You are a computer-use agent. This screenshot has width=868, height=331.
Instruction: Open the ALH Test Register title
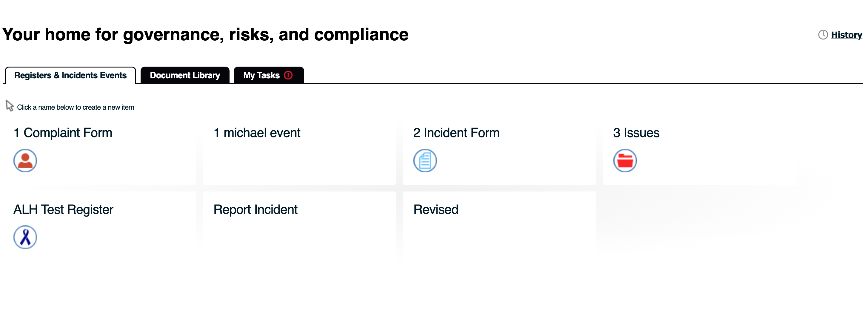[x=63, y=210]
